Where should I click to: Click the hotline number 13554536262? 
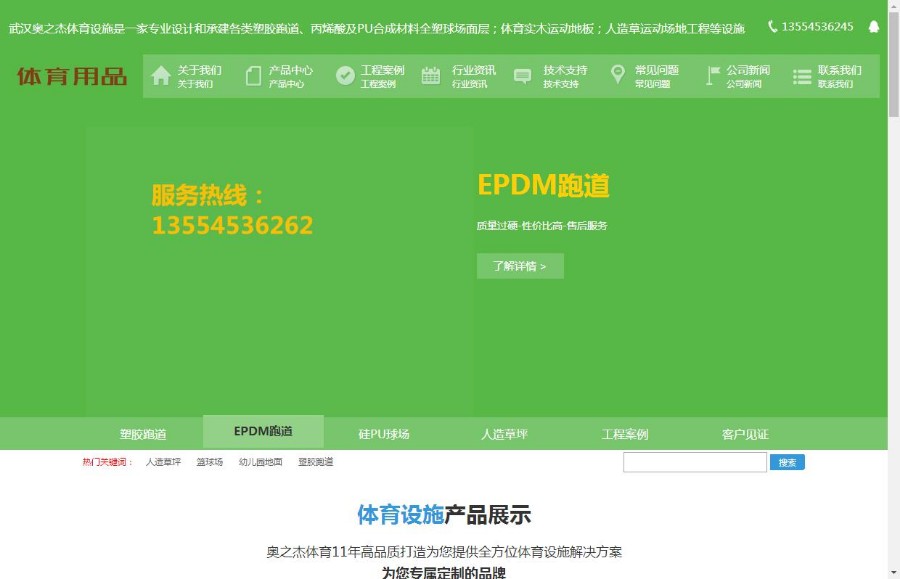tap(232, 225)
